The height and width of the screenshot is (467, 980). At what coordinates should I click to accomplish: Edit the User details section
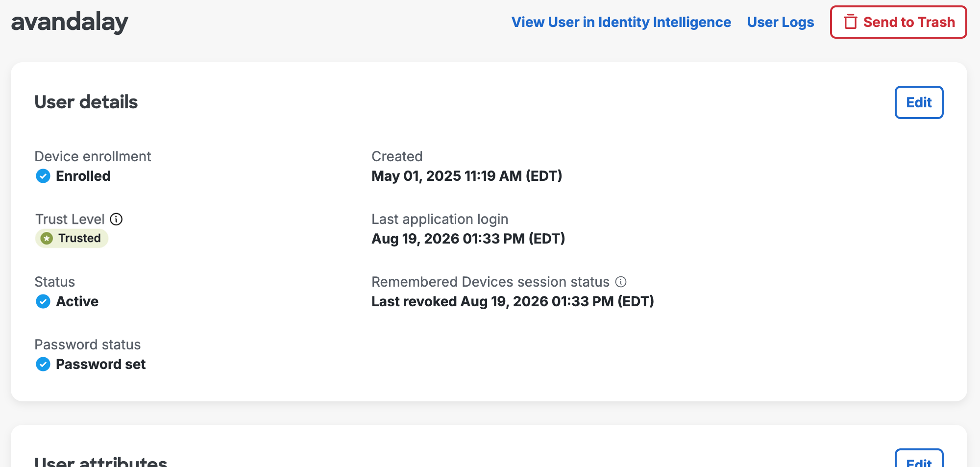tap(919, 102)
